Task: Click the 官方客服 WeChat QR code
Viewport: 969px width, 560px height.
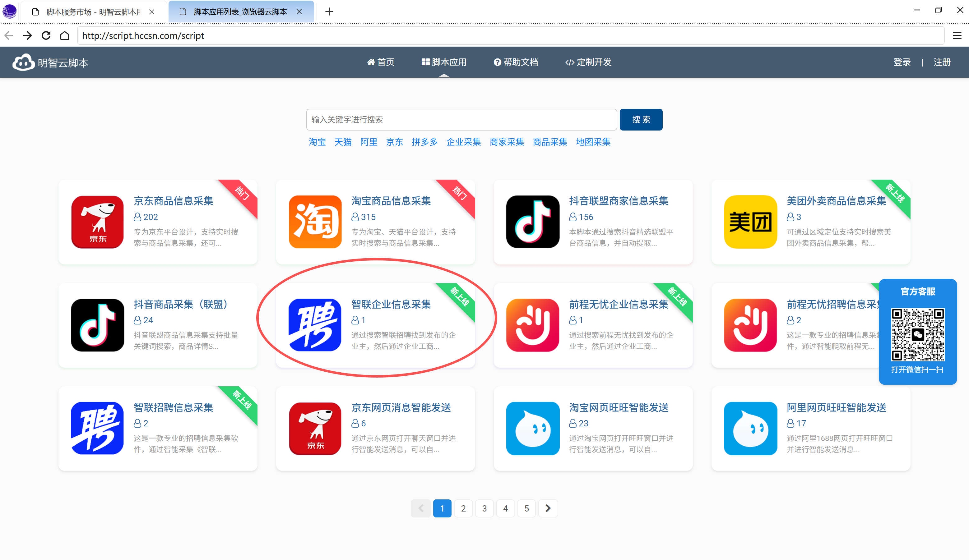Action: pyautogui.click(x=917, y=334)
